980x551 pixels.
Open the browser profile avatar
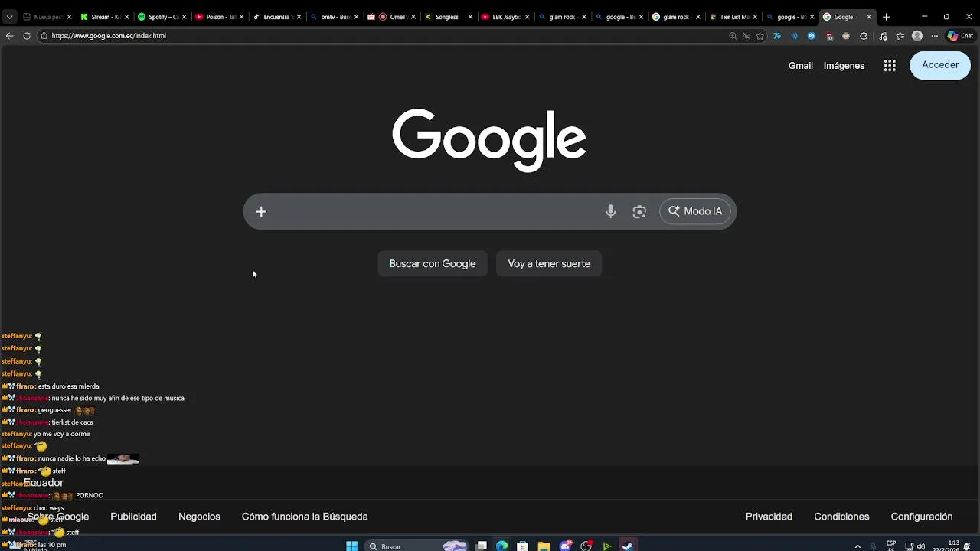point(917,36)
